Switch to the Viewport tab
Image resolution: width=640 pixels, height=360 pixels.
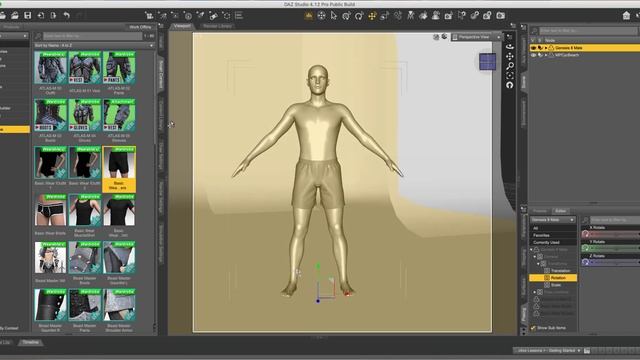182,26
